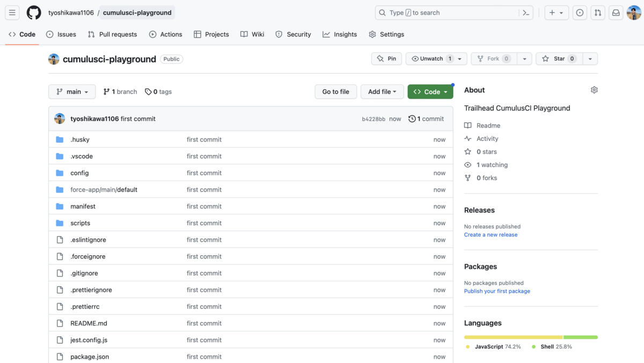Open the repository Settings tab
The image size is (644, 363).
point(386,34)
